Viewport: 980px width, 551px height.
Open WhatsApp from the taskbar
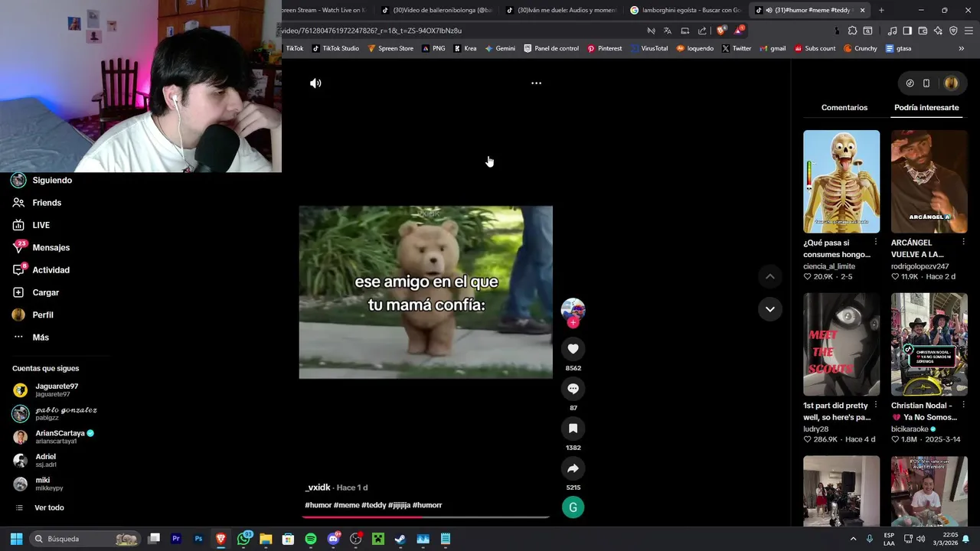[243, 539]
